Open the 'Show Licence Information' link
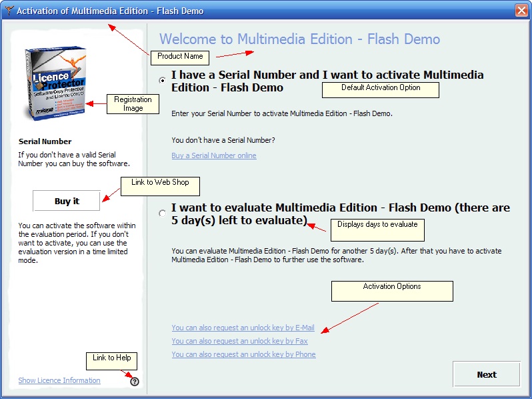 coord(59,380)
